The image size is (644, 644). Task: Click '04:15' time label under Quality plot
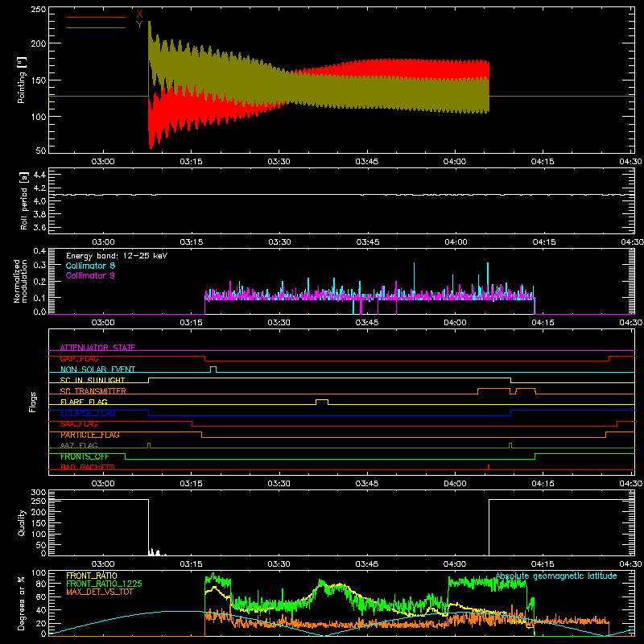coord(543,564)
